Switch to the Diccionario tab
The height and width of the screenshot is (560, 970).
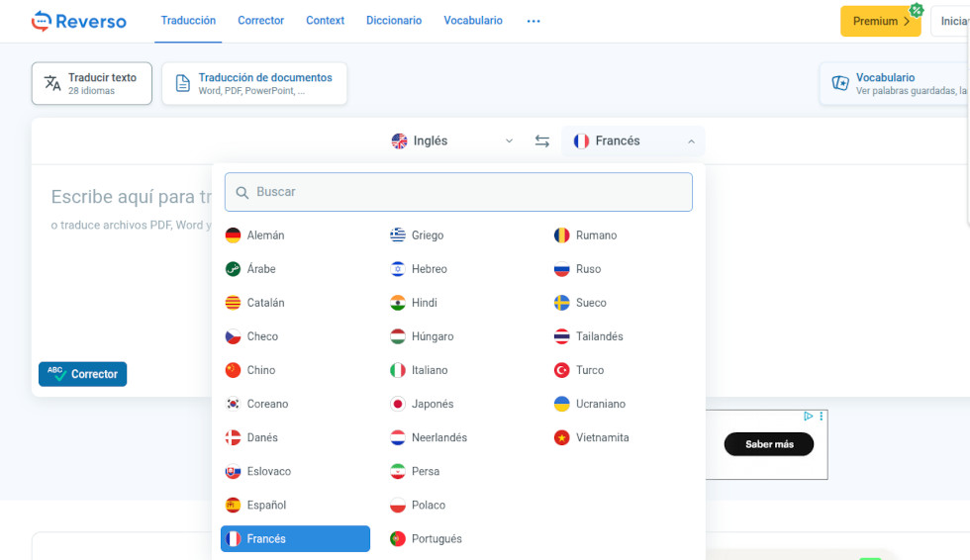[x=393, y=21]
